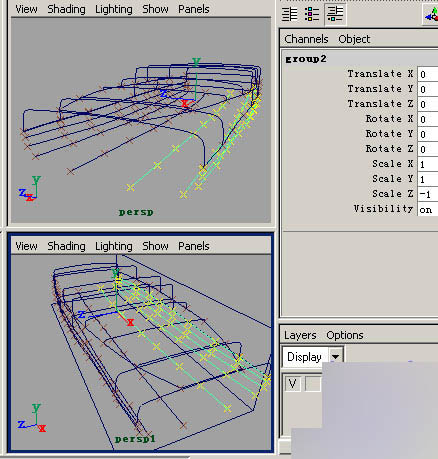Click the empty layer type box beside V
This screenshot has width=438, height=459.
pos(313,384)
